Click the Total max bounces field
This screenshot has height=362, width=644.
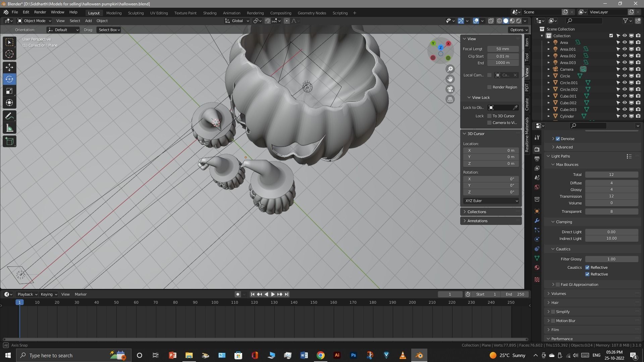point(611,175)
